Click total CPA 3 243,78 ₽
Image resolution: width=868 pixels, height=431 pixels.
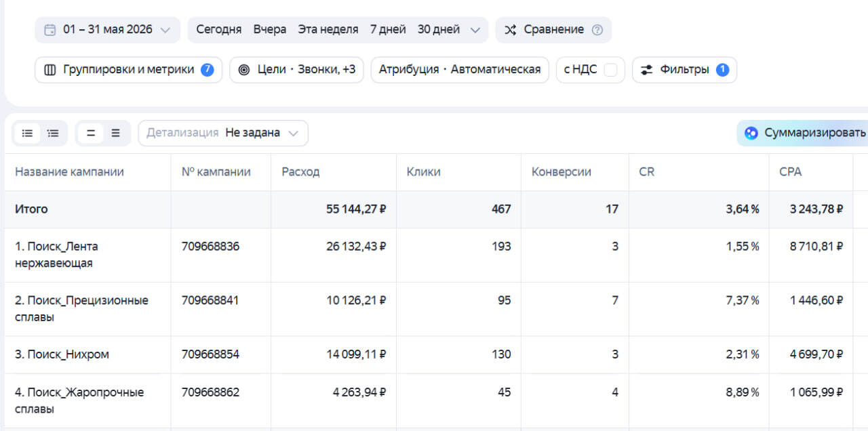point(816,209)
